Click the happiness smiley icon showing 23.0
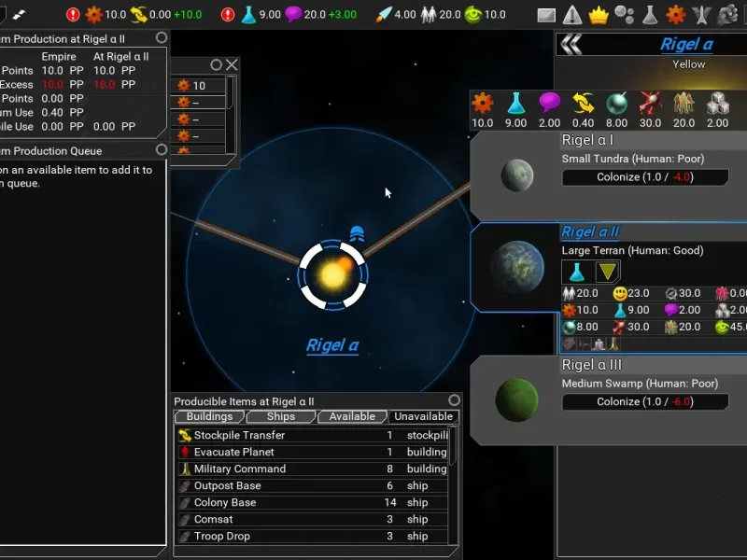747x560 pixels. click(620, 294)
